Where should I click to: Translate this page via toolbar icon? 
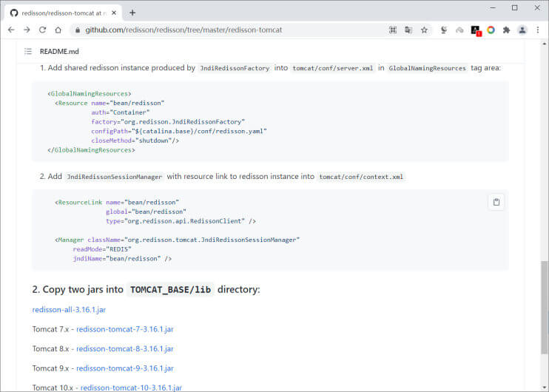pos(408,30)
